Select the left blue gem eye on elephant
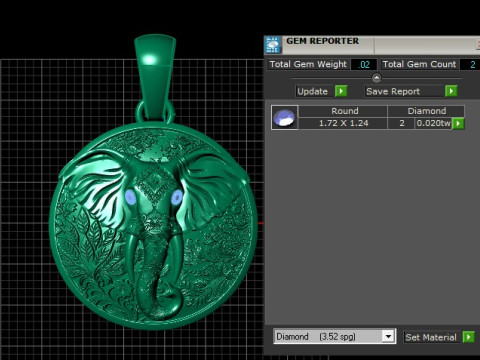This screenshot has width=480, height=360. click(x=130, y=197)
